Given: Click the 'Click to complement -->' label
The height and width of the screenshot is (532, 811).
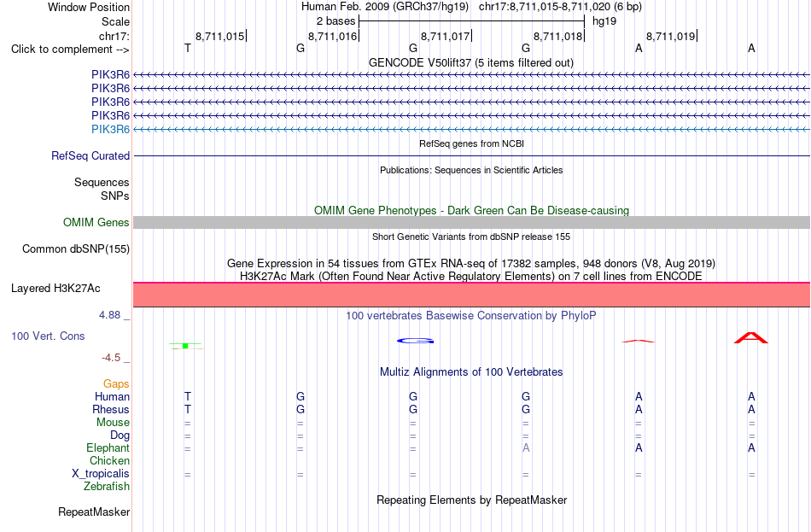Looking at the screenshot, I should point(70,50).
